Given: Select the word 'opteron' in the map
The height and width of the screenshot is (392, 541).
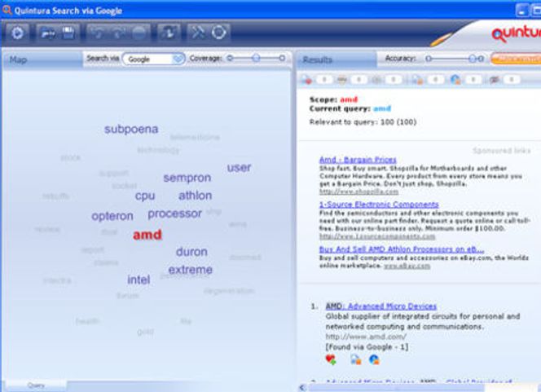Looking at the screenshot, I should point(112,216).
